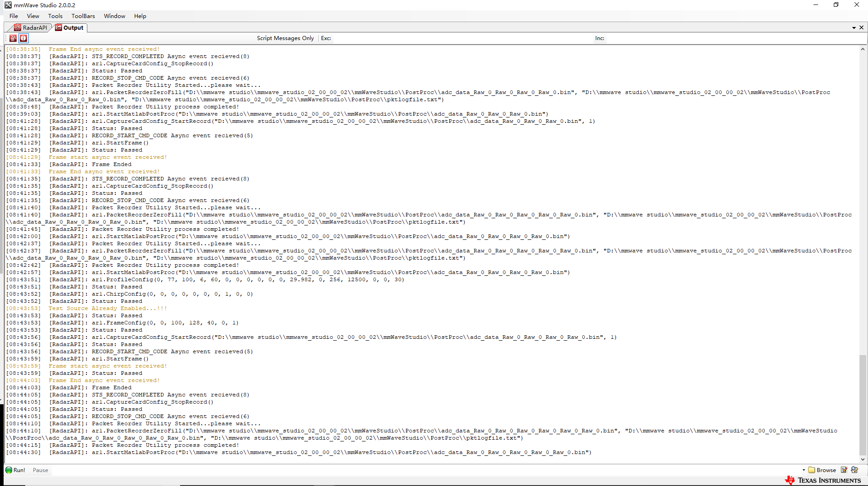Click the 08:44:15 Packet Reorder process completed line
Image resolution: width=868 pixels, height=486 pixels.
(x=122, y=445)
